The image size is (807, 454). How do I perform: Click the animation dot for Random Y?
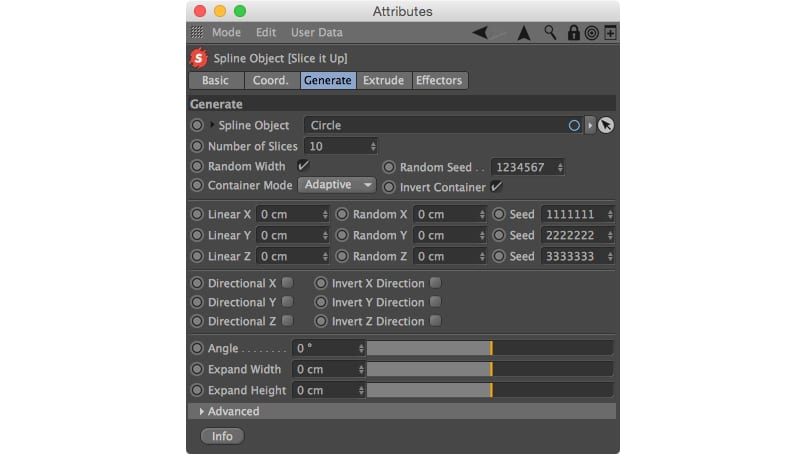[x=342, y=235]
